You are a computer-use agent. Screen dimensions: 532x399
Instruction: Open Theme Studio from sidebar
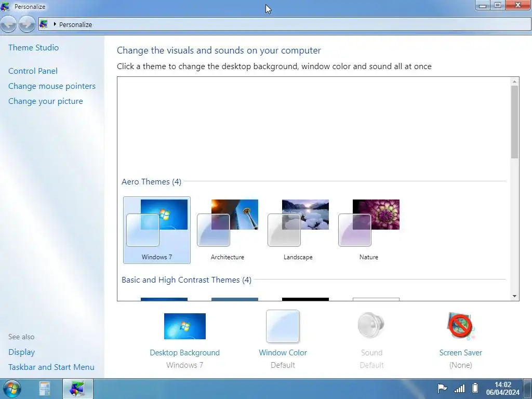[34, 47]
